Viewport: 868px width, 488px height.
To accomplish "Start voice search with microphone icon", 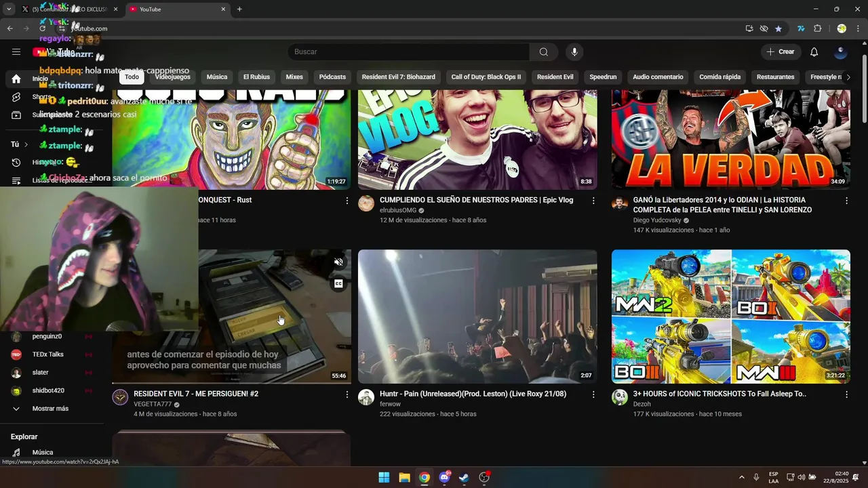I will (x=574, y=52).
